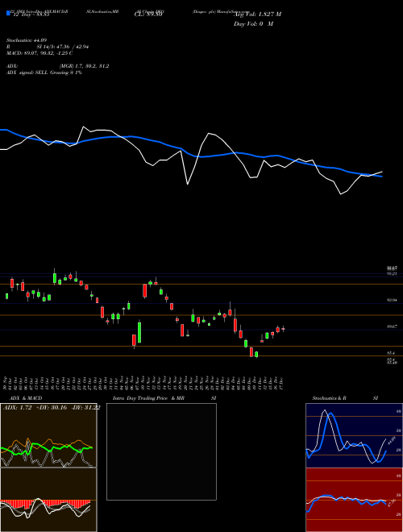Click the blue 12 Day SMA legend square
This screenshot has height=532, width=403.
8,13
